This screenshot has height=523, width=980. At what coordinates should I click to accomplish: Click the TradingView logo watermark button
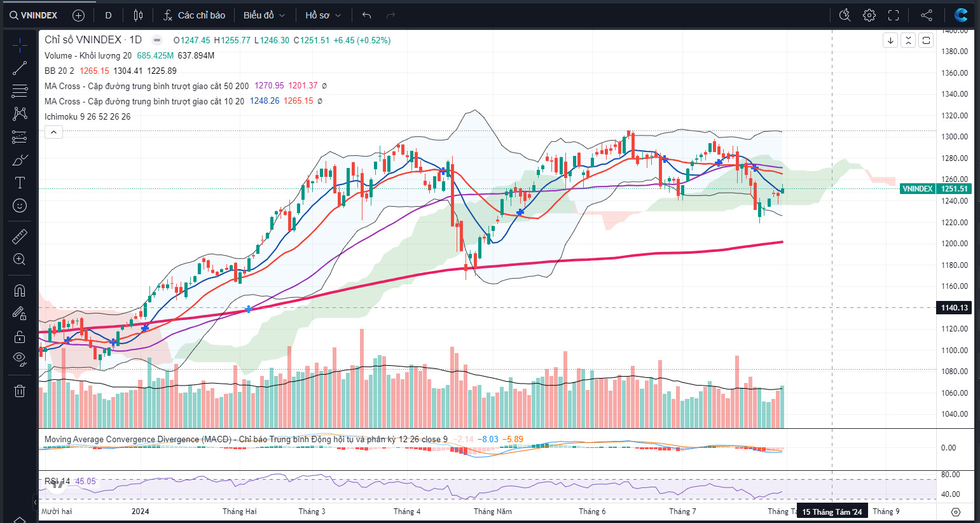[x=57, y=484]
